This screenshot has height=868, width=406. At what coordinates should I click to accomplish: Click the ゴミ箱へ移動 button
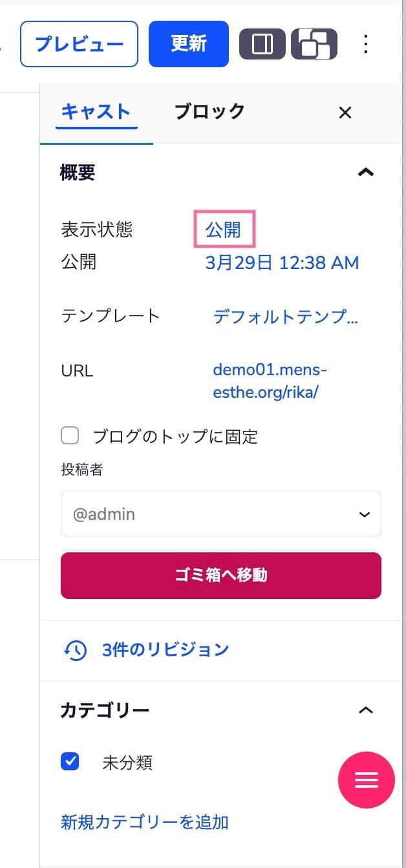(x=220, y=575)
